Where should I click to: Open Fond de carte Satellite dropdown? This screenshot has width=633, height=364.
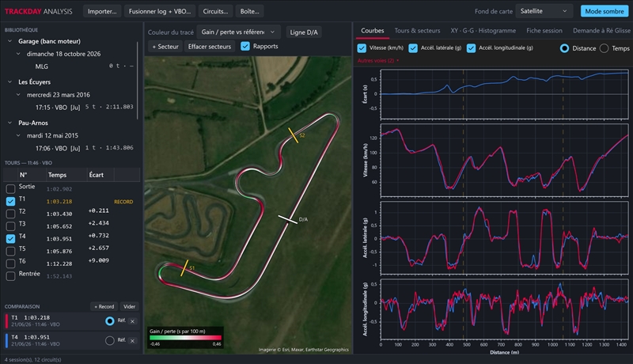[x=544, y=11]
